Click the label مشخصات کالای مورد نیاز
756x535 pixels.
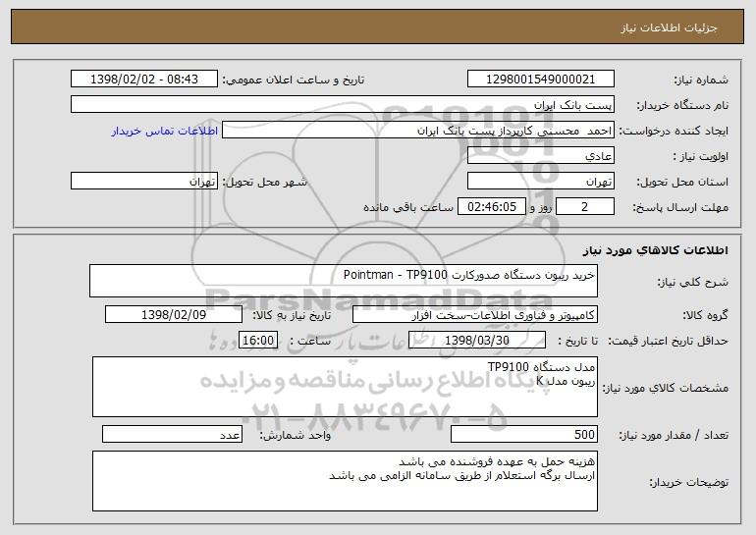666,388
